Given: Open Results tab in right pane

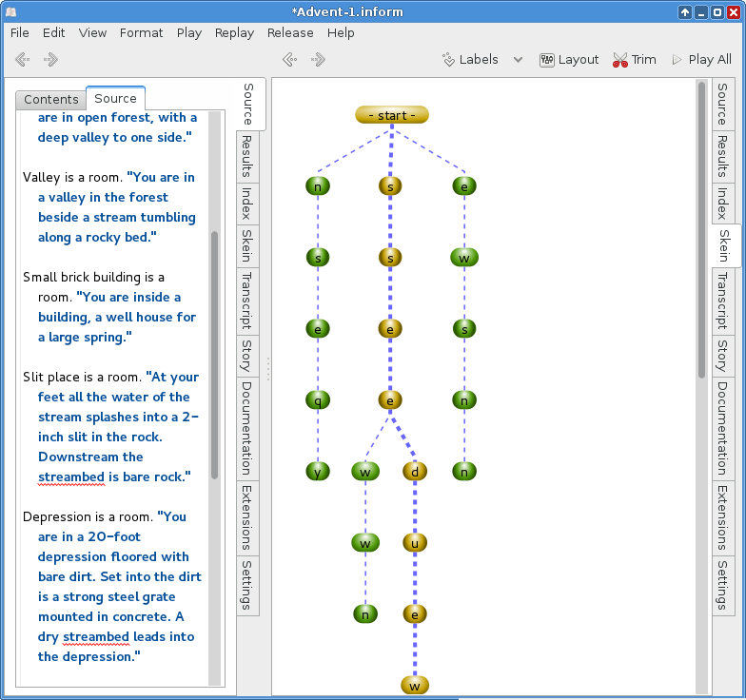Looking at the screenshot, I should pos(723,156).
